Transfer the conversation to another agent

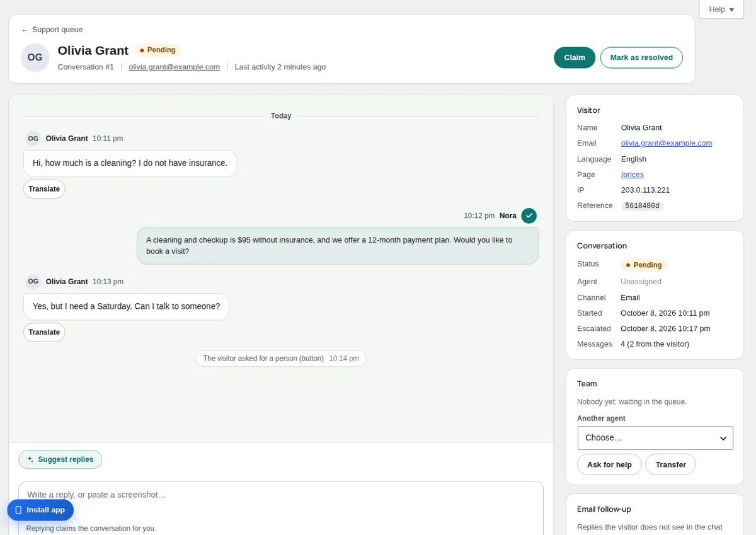coord(670,464)
